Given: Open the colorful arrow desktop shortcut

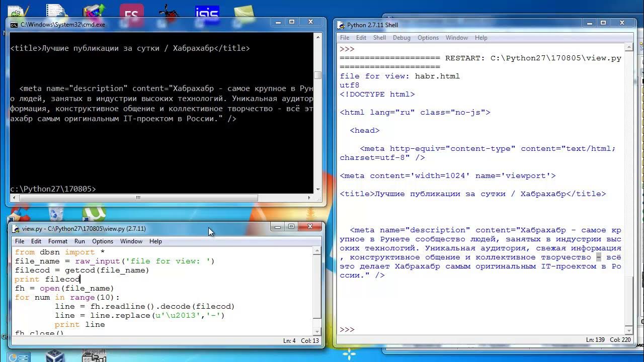Looking at the screenshot, I should (93, 11).
